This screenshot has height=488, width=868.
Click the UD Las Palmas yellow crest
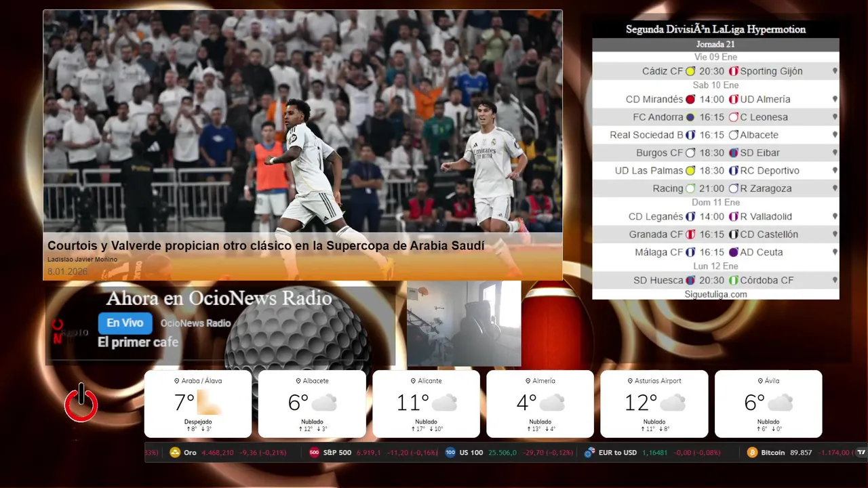point(690,171)
